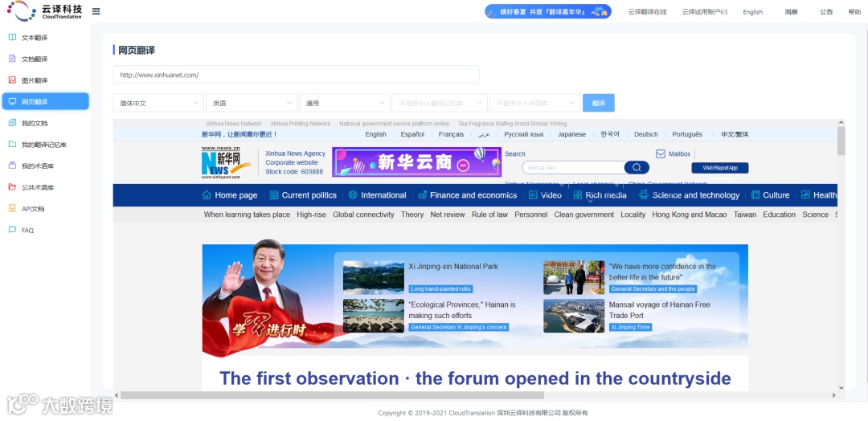The height and width of the screenshot is (421, 868).
Task: Click the Culture icon in nav bar
Action: tap(756, 194)
